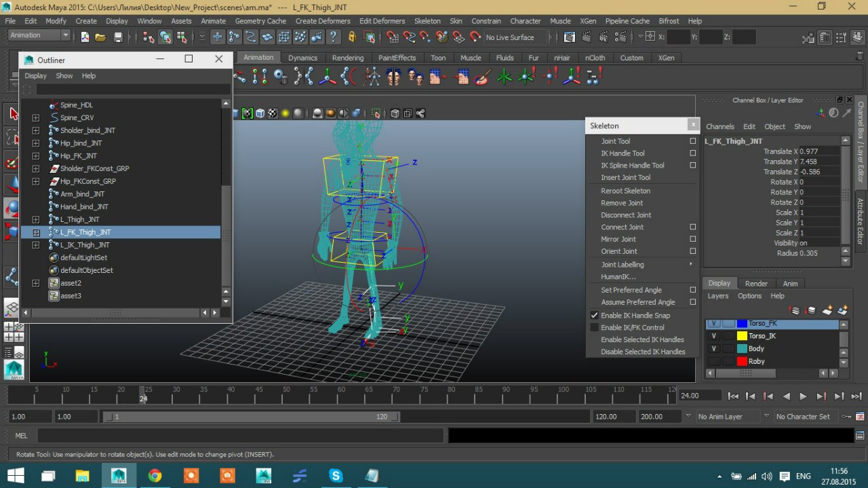Toggle Enable IK/FK Control checkbox

tap(595, 328)
